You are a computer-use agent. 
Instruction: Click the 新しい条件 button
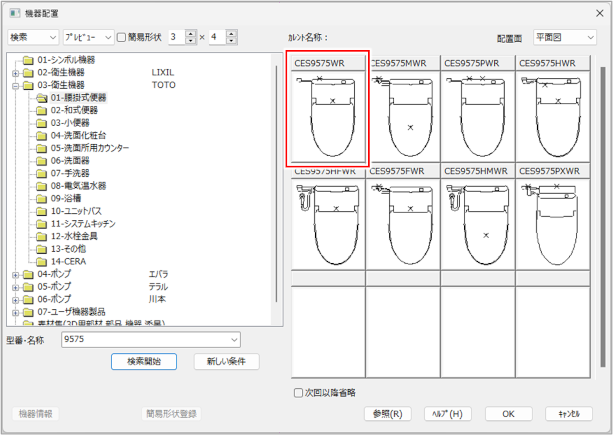[x=227, y=361]
